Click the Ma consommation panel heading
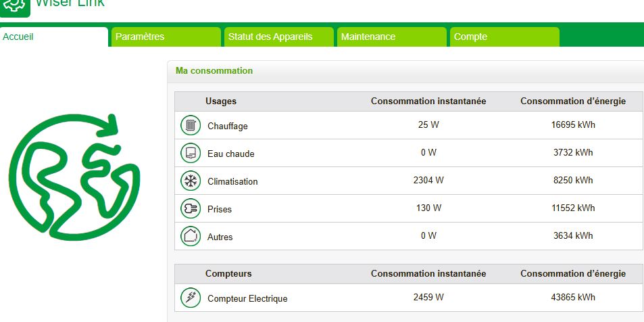This screenshot has height=322, width=644. tap(214, 71)
